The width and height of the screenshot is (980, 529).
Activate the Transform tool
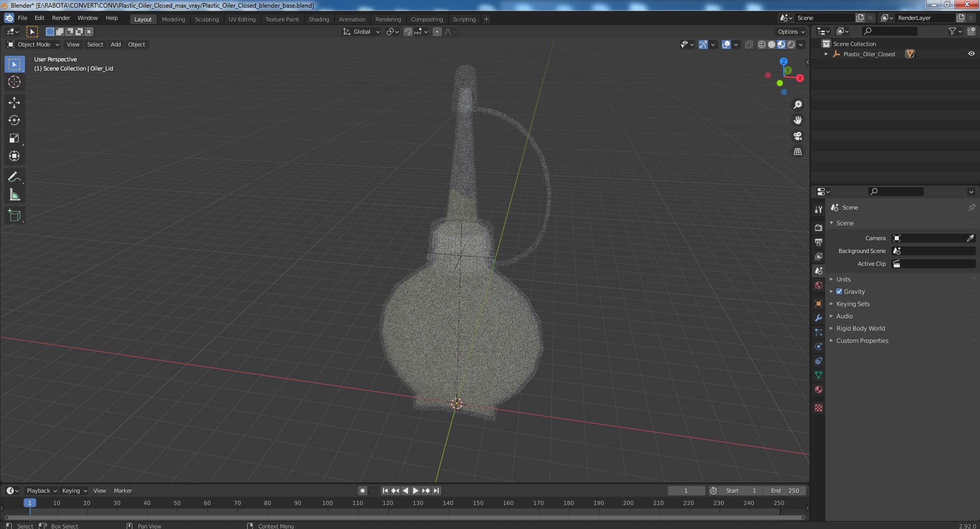(x=14, y=156)
